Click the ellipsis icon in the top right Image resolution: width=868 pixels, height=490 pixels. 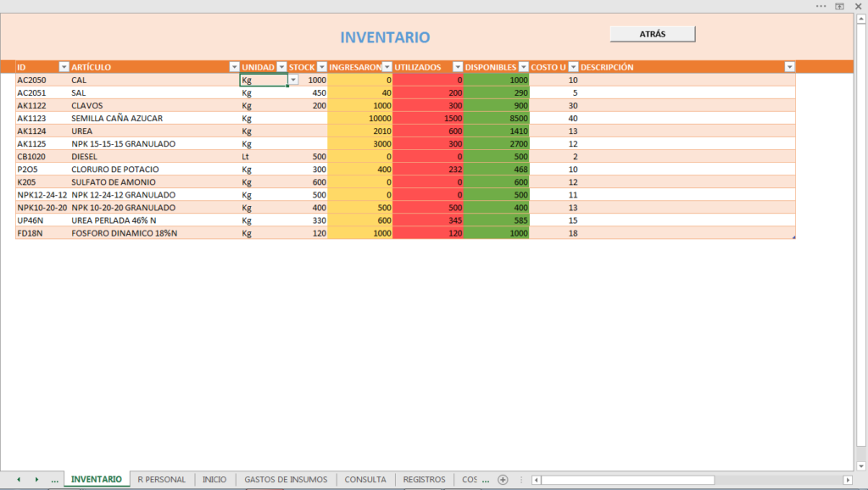point(821,6)
